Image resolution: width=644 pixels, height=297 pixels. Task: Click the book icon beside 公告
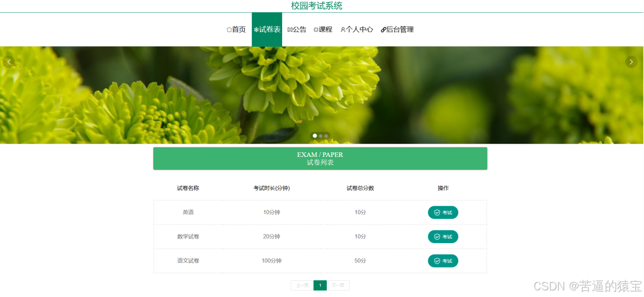(x=290, y=30)
